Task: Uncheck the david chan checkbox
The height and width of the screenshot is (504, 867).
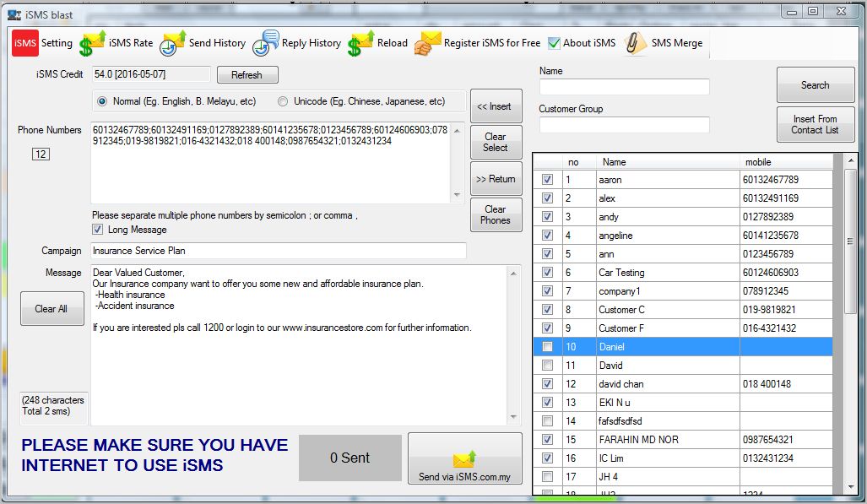Action: 547,383
